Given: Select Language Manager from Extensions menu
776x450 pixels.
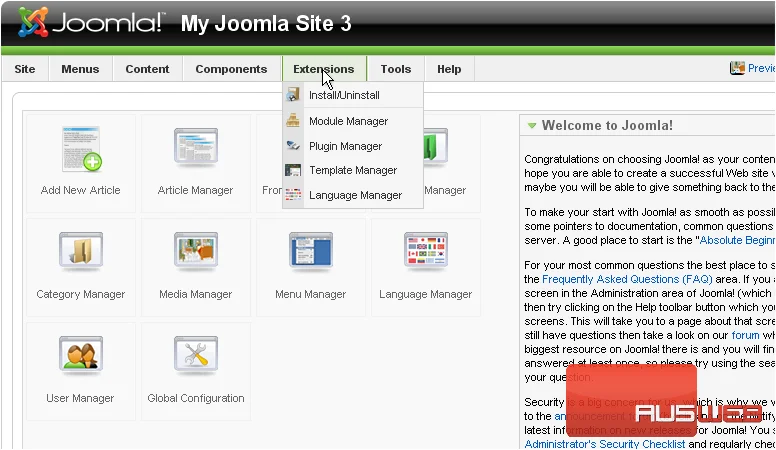Looking at the screenshot, I should 353,195.
